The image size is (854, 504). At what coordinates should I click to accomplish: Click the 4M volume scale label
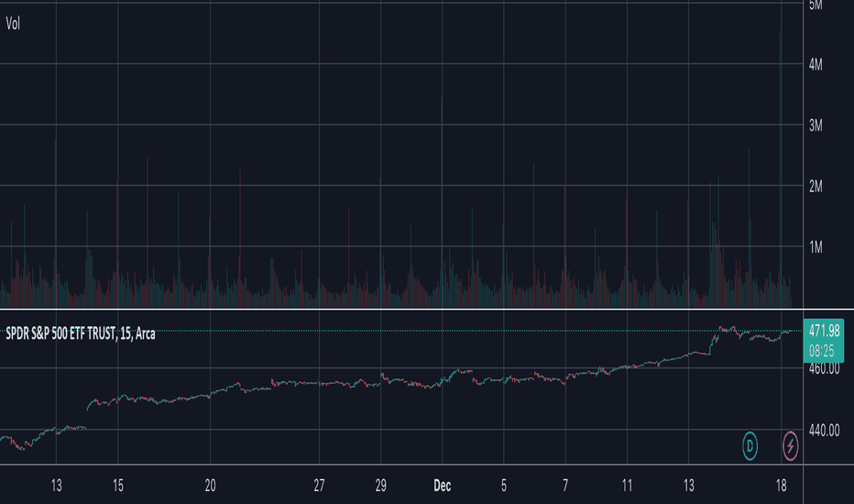816,65
